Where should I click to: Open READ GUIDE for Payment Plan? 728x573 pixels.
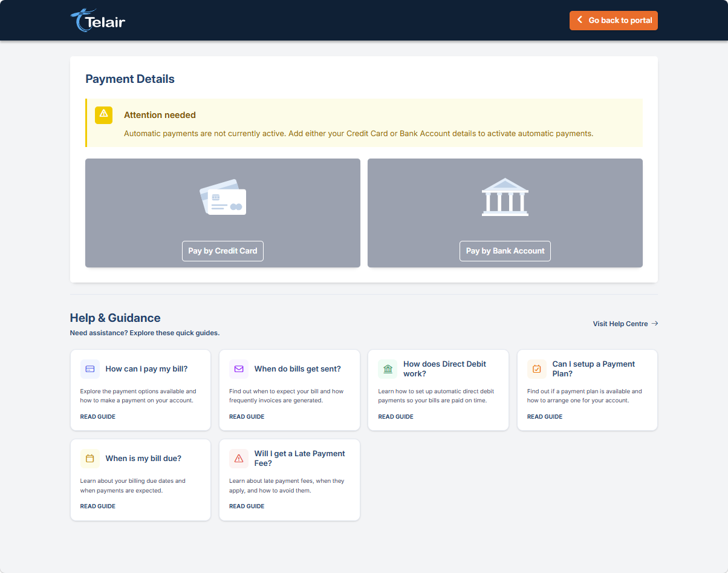pos(545,417)
